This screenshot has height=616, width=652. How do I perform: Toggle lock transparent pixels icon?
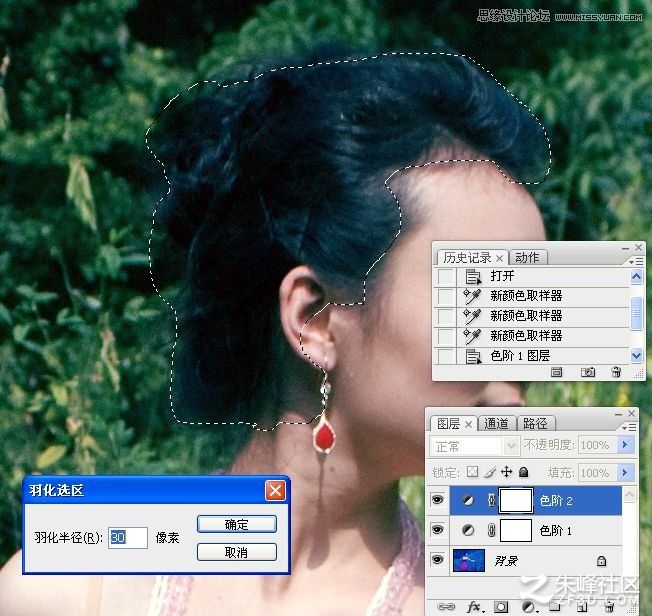tap(472, 472)
